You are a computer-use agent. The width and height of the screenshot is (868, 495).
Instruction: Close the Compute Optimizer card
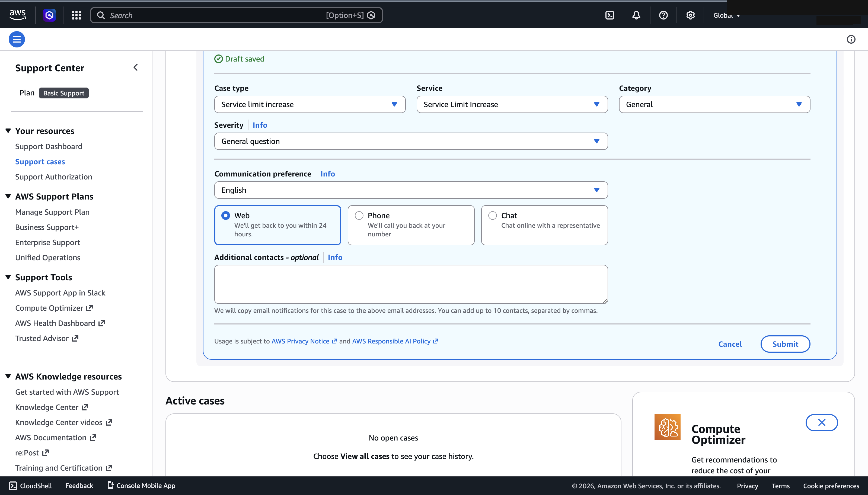[x=822, y=422]
